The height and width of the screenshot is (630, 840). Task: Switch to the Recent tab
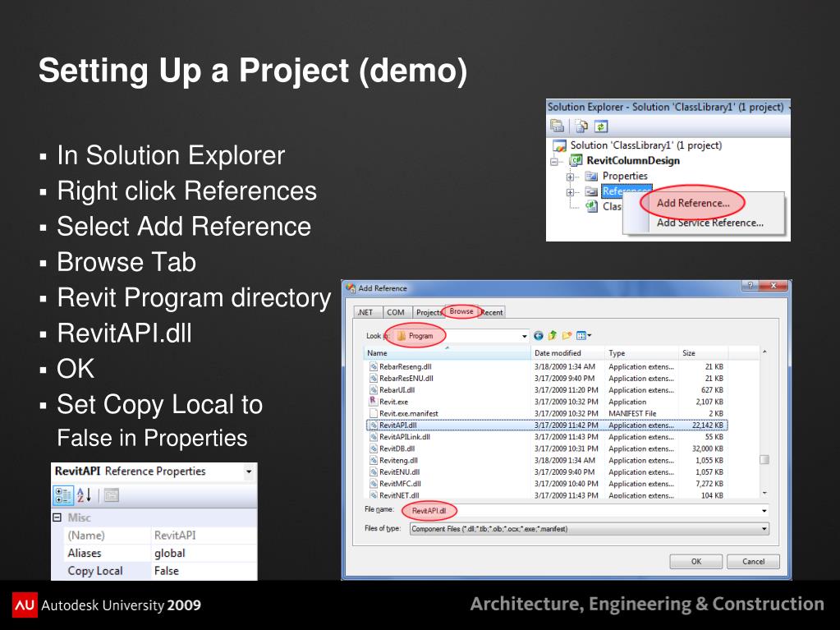[x=491, y=312]
